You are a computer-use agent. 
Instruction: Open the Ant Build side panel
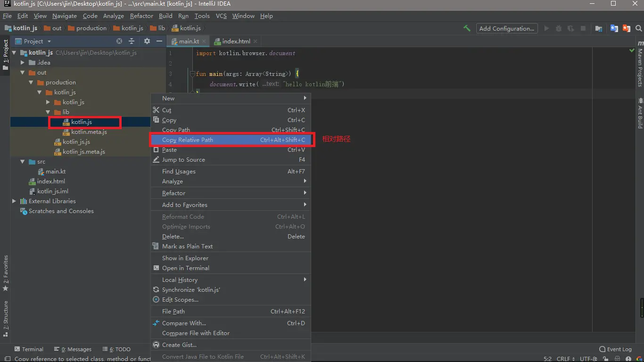pos(640,113)
